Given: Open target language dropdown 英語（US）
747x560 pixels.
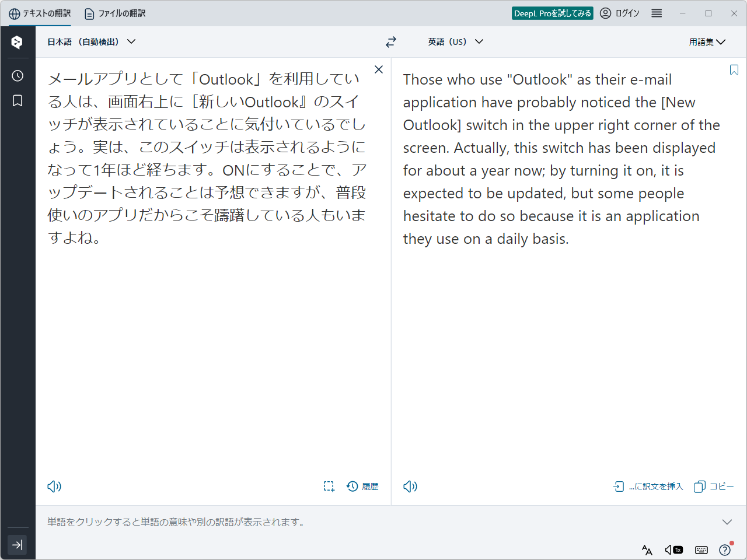Looking at the screenshot, I should 455,41.
